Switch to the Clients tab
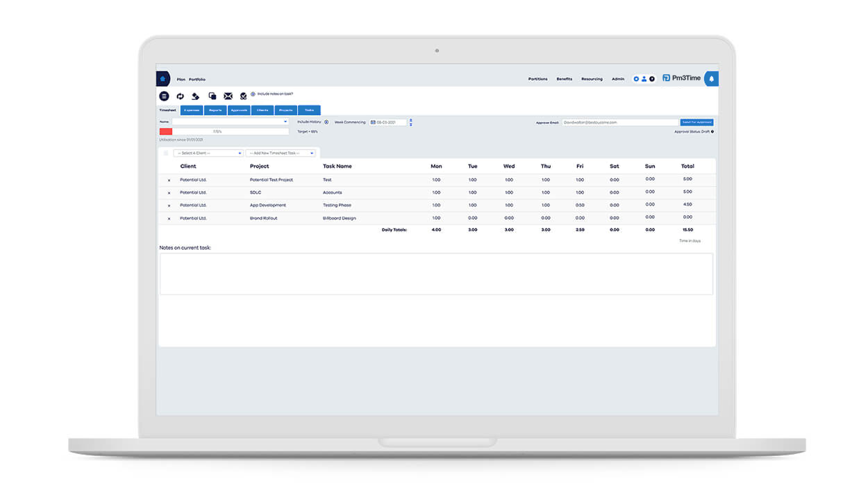Screen dimensions: 868x486 point(262,110)
